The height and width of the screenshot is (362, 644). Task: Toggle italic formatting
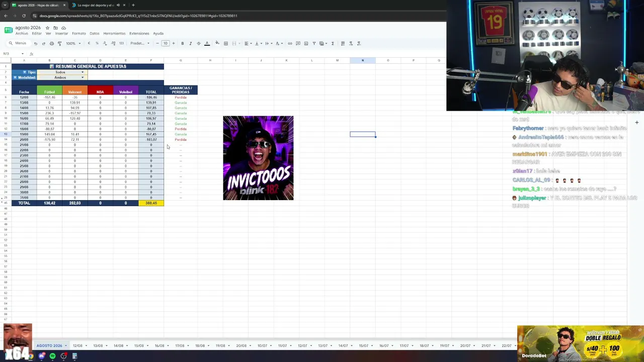[x=190, y=43]
